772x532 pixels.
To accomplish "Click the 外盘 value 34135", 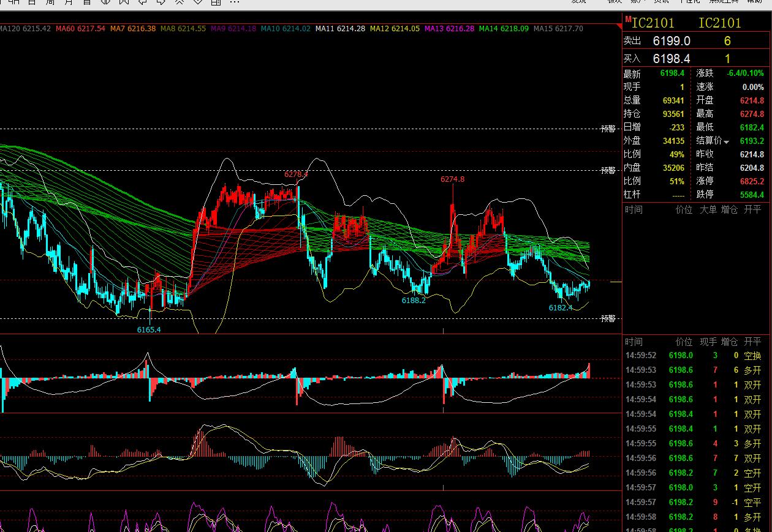I will pyautogui.click(x=673, y=141).
